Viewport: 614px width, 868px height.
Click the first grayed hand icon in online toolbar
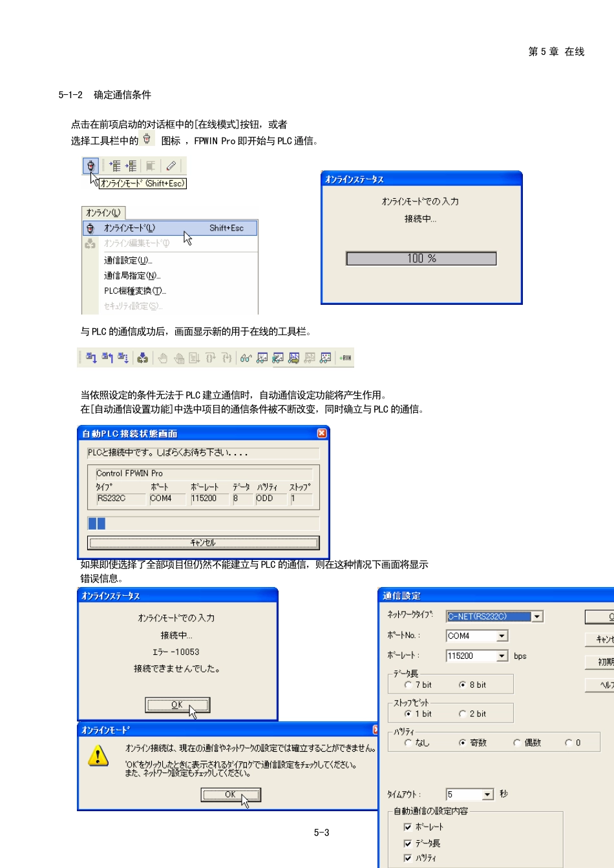pos(163,358)
